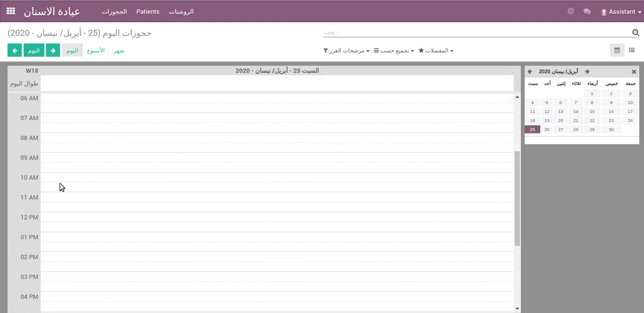Switch to شهر (month) view

pos(119,51)
